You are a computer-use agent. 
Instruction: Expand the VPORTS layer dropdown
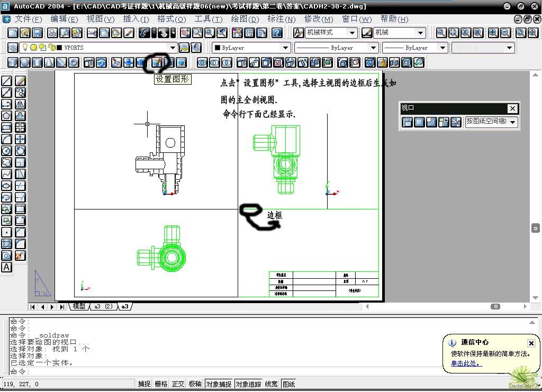[172, 48]
